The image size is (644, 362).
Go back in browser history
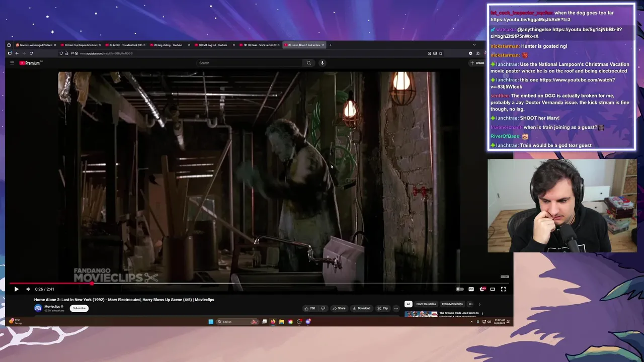[x=17, y=53]
